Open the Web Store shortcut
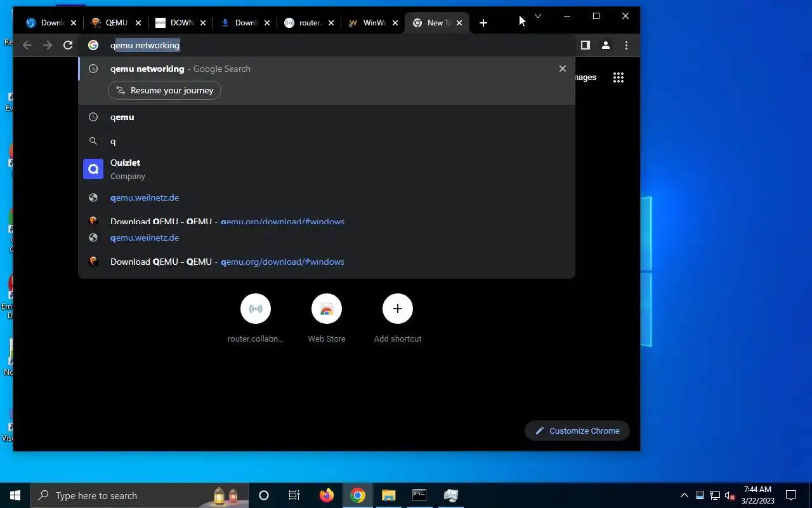Image resolution: width=812 pixels, height=508 pixels. (327, 319)
